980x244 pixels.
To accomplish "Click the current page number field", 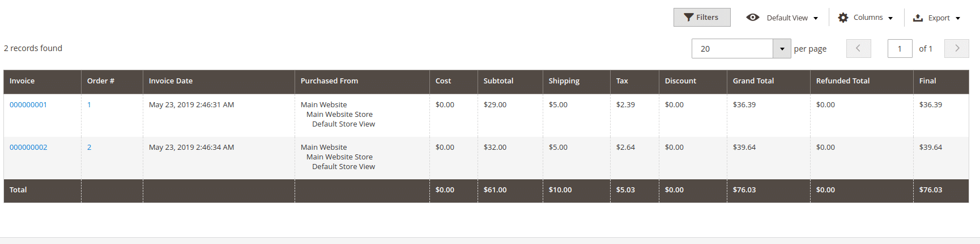I will (x=900, y=49).
